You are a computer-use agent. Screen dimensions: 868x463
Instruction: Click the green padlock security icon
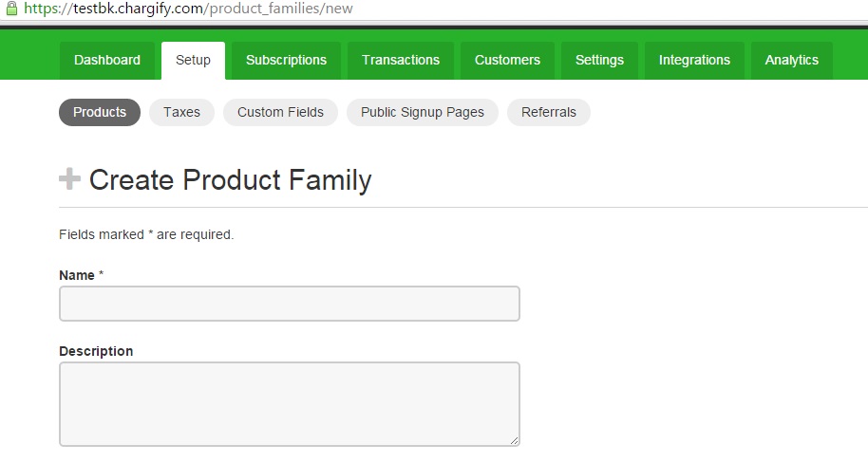point(11,9)
